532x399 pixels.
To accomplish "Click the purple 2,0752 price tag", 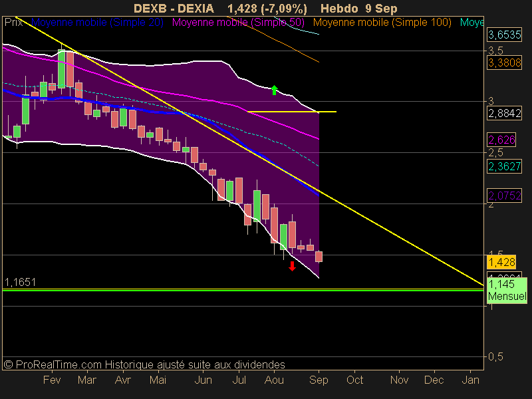I will pyautogui.click(x=504, y=196).
